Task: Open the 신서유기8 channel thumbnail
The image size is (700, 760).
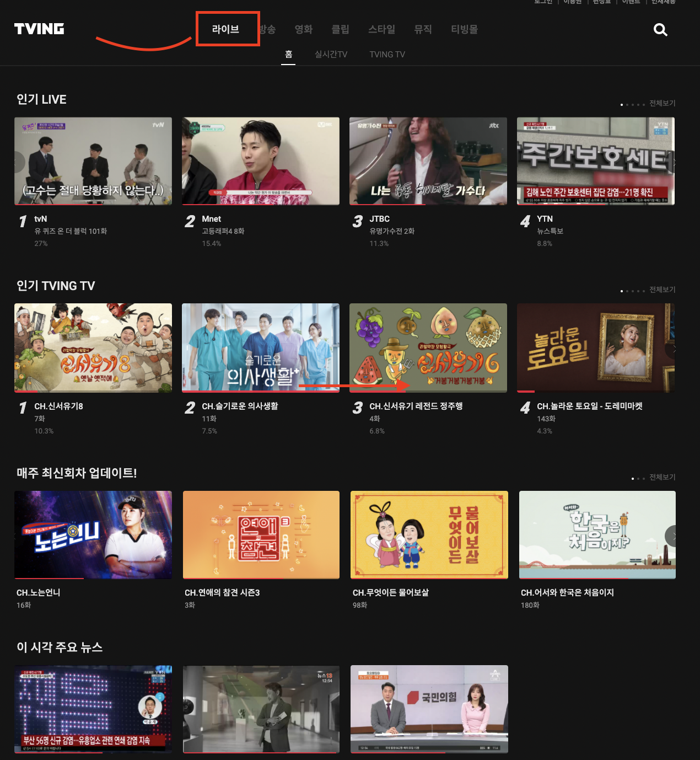Action: [x=93, y=347]
